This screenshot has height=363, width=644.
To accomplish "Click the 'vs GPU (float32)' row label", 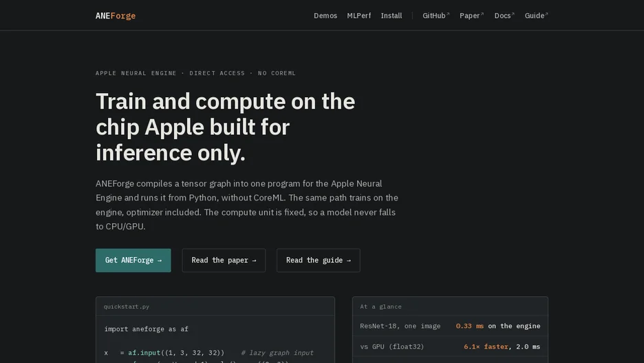I will (x=391, y=346).
